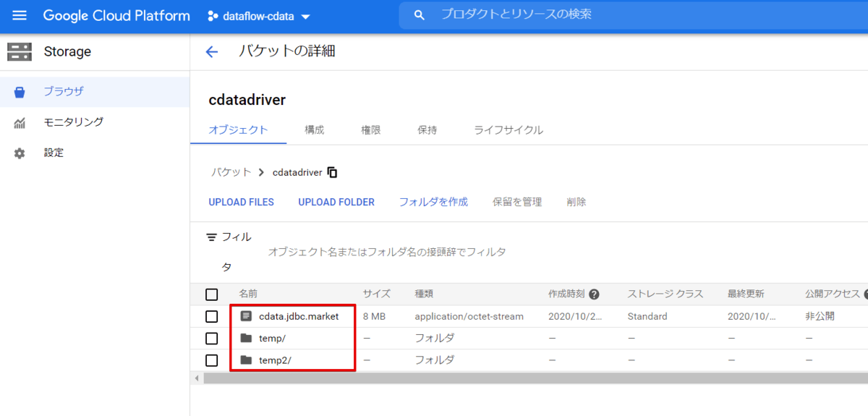Click the 種類 column header

coord(424,294)
